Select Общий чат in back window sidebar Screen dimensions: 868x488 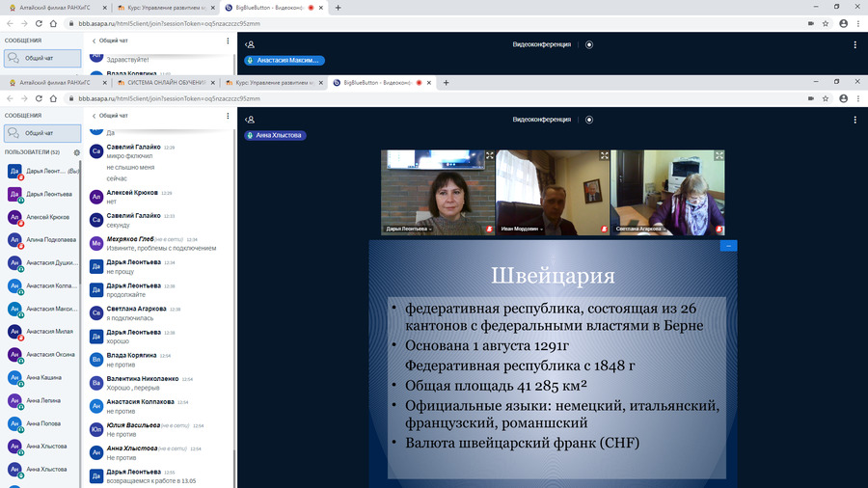click(42, 58)
